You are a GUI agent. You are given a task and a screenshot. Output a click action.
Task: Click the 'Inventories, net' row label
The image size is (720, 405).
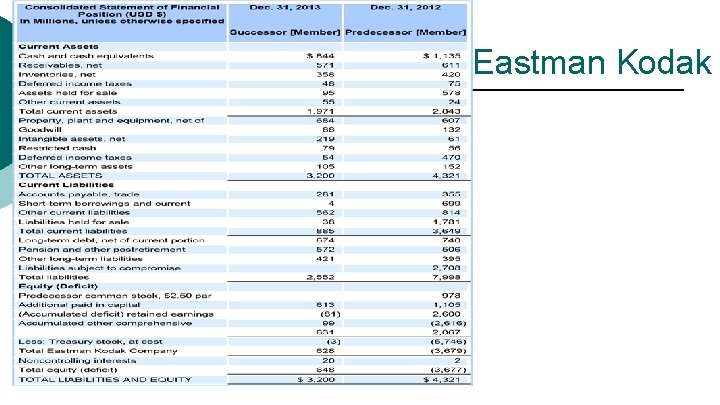pyautogui.click(x=57, y=74)
